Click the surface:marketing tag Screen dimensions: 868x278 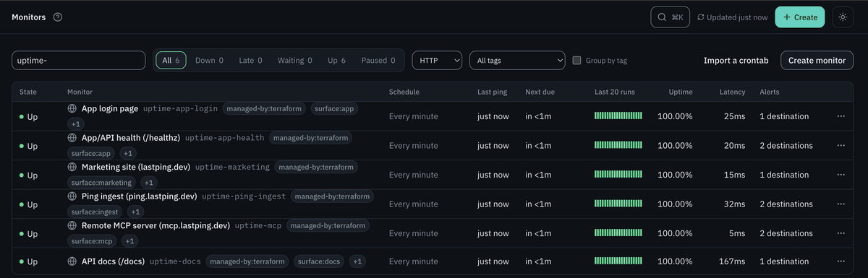point(102,183)
